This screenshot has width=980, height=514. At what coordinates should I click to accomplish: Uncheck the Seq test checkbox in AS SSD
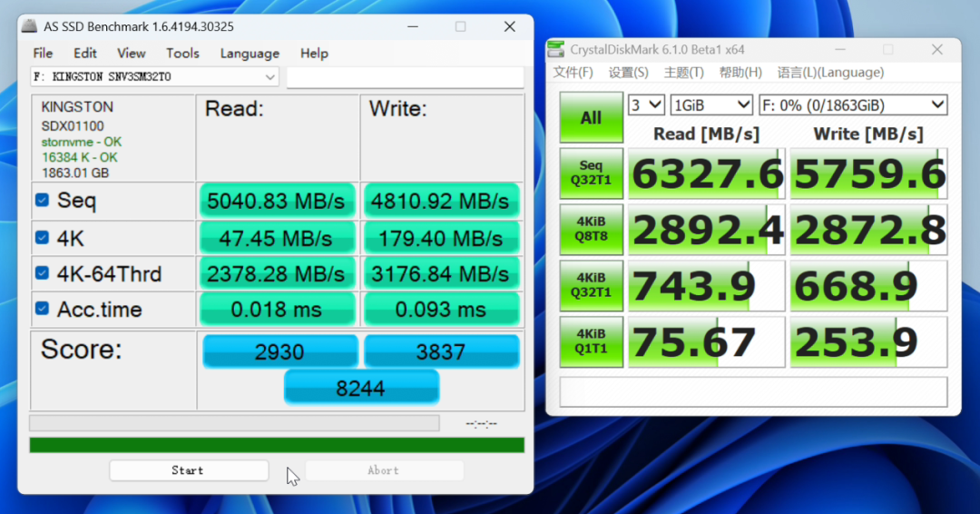42,200
